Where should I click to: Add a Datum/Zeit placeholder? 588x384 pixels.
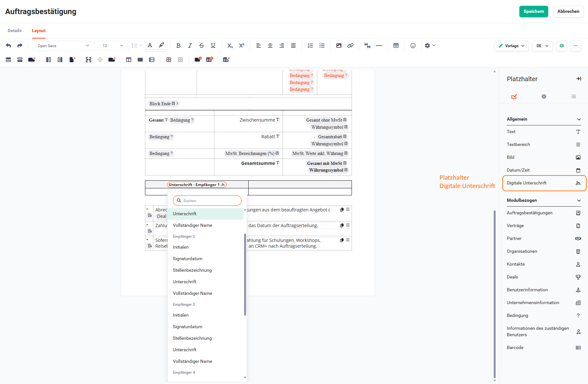pos(544,170)
